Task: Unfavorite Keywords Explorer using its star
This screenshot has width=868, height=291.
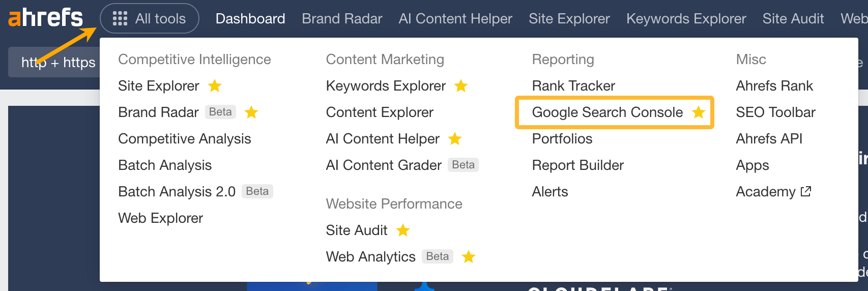Action: tap(461, 86)
